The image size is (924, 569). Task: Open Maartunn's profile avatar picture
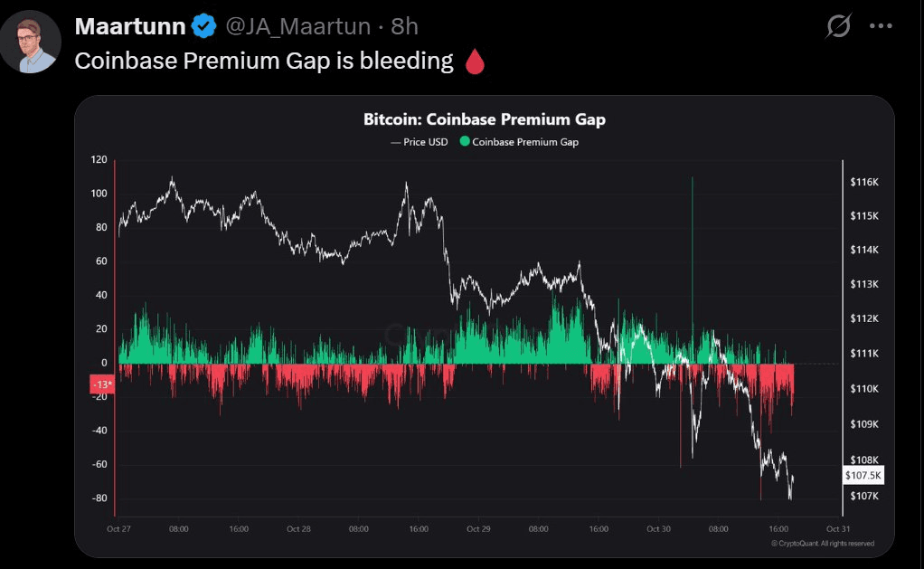click(32, 42)
